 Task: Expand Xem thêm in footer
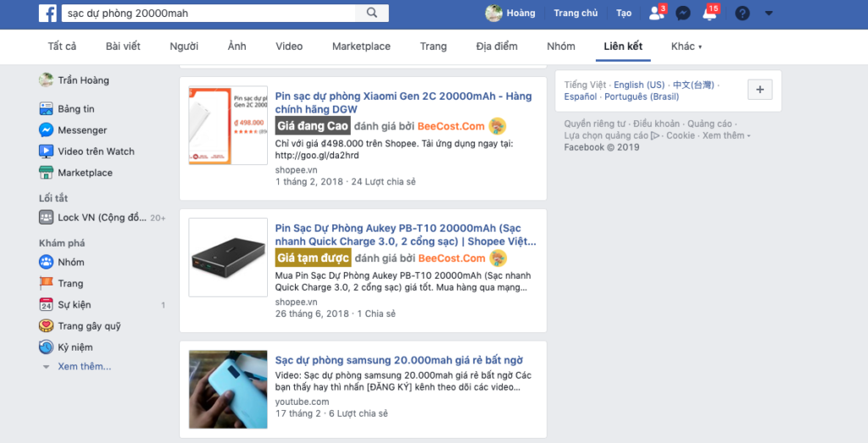pyautogui.click(x=726, y=135)
